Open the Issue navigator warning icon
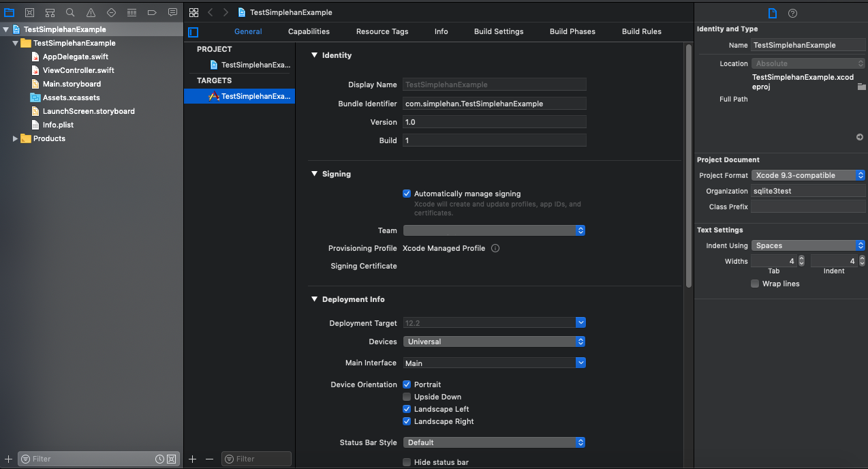Screen dimensions: 868x469 [91, 12]
